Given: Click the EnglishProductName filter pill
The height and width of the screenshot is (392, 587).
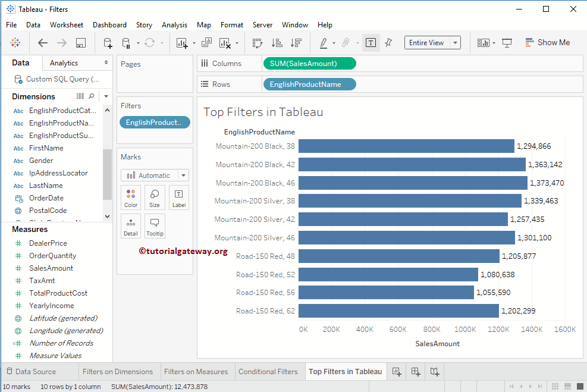Looking at the screenshot, I should pos(155,123).
